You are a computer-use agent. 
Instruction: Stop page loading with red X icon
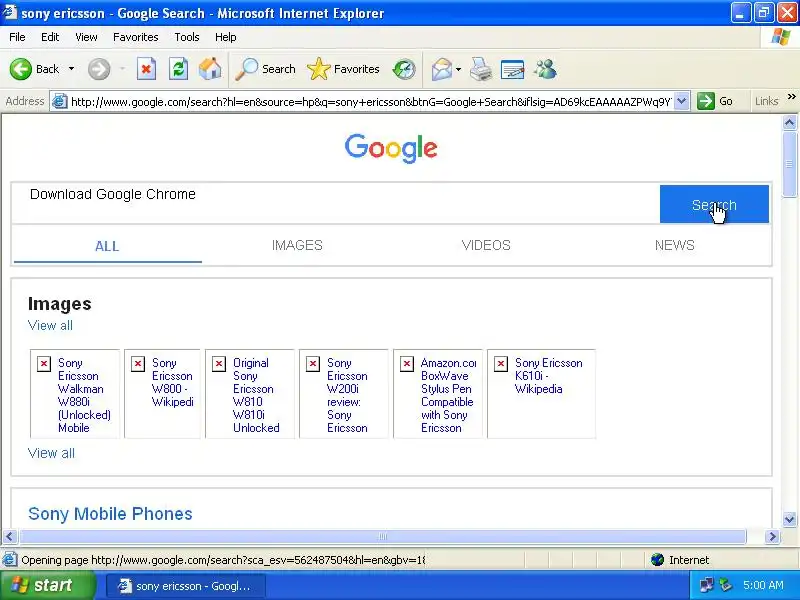[146, 69]
